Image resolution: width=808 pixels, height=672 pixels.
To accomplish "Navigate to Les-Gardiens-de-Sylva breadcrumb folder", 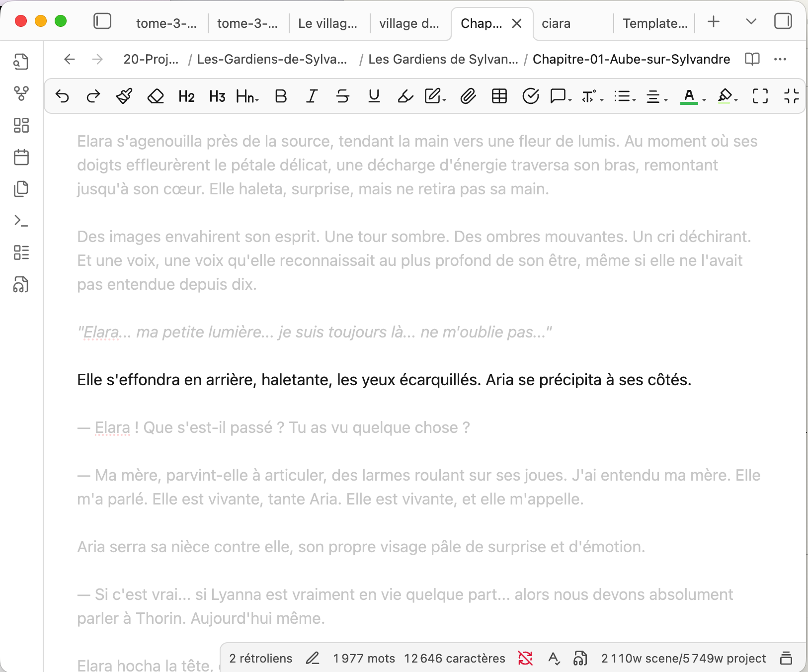I will [272, 59].
